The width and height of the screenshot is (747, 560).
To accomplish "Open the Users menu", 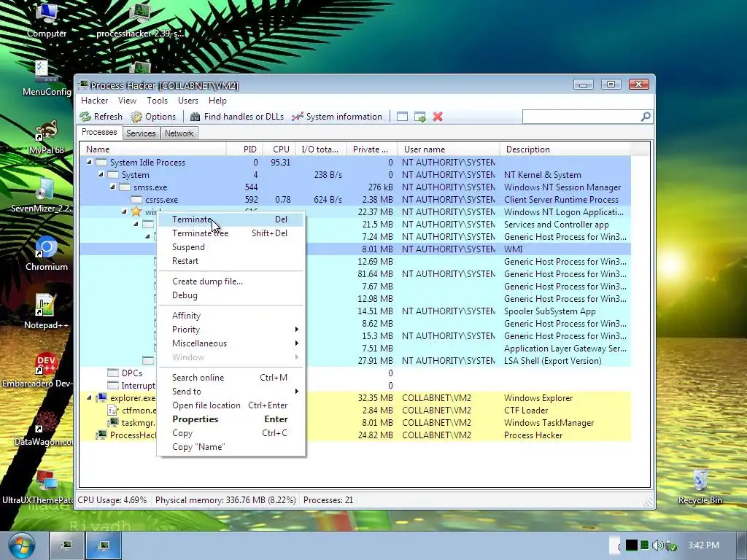I will (188, 101).
